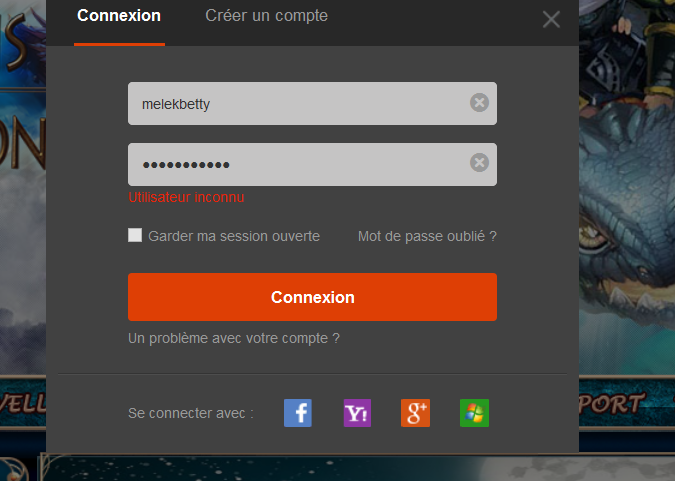675x481 pixels.
Task: Open the Mot de passe oublié link
Action: [427, 236]
